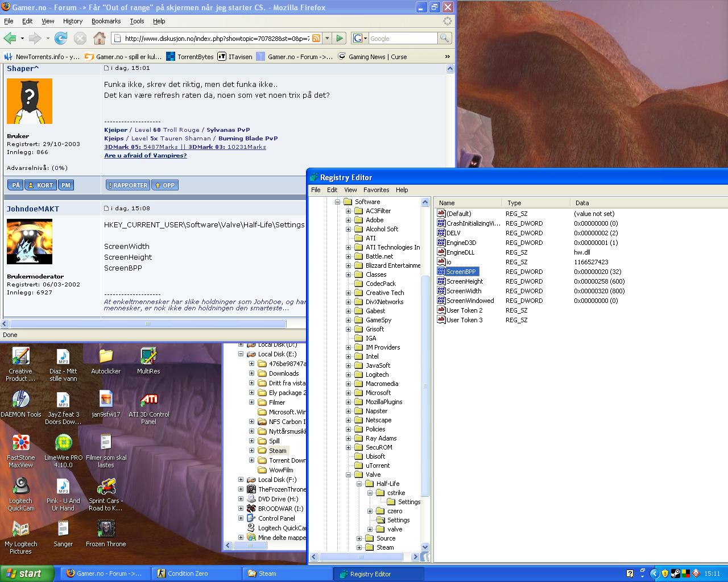Open Gaming News | Curse bookmark
Screen dimensions: 728x582
click(x=372, y=56)
